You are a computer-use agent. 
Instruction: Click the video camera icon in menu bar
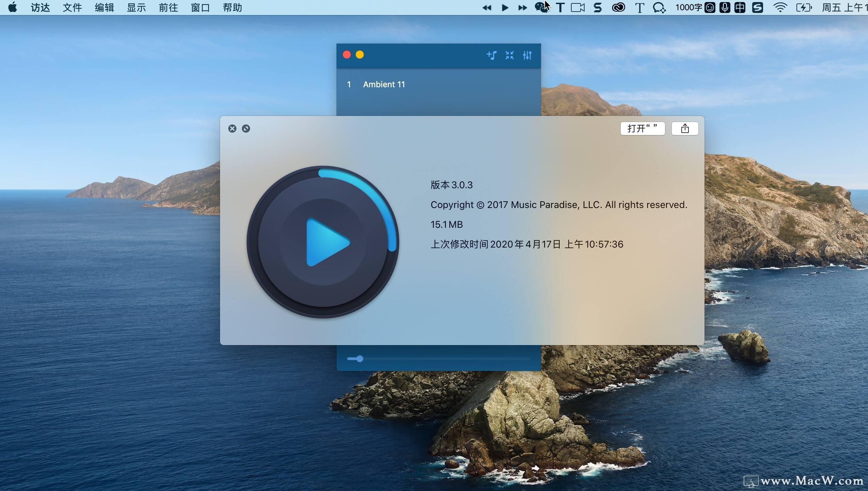pyautogui.click(x=578, y=8)
